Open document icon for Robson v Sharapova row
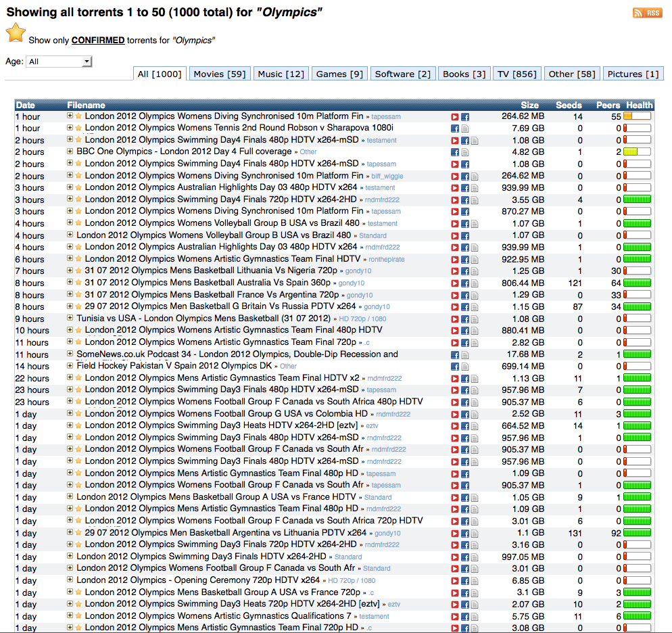This screenshot has width=672, height=633. point(465,128)
